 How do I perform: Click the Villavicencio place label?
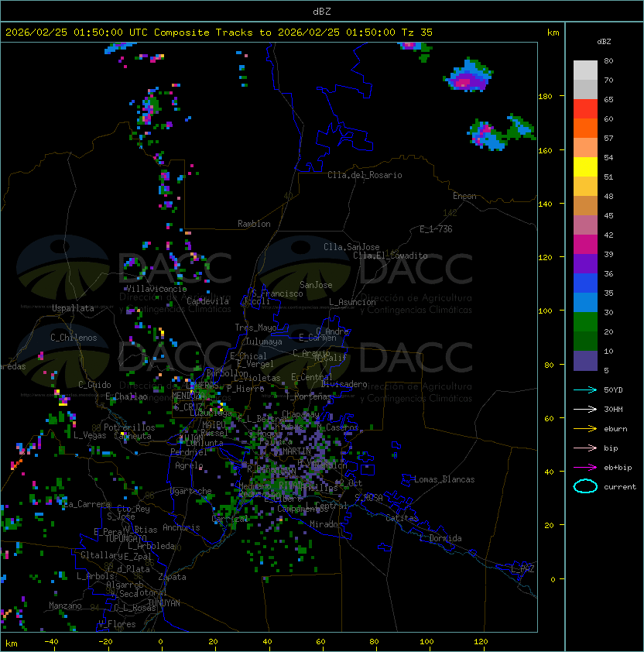pyautogui.click(x=156, y=289)
